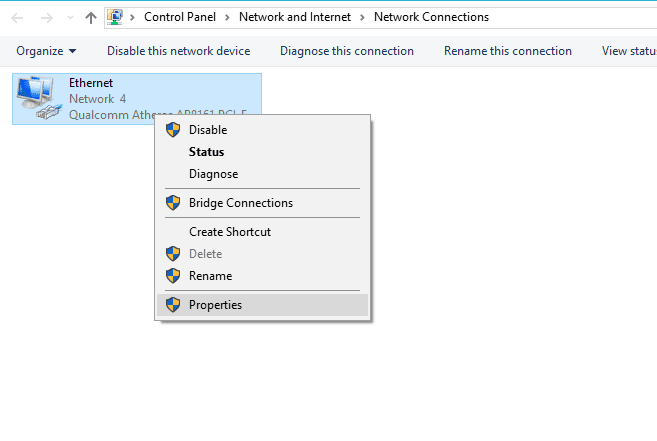Select the Ethernet adapter icon
The height and width of the screenshot is (441, 657).
tap(39, 98)
